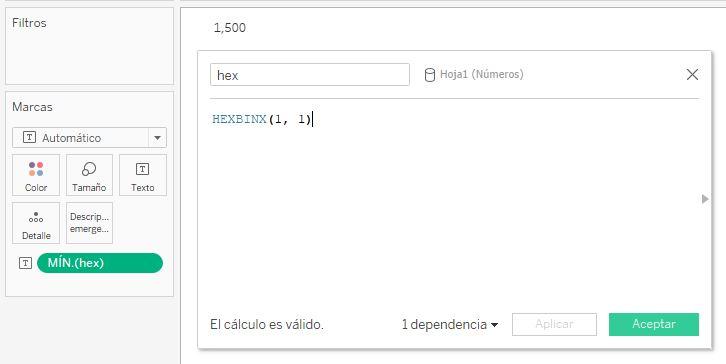This screenshot has width=726, height=364.
Task: Open the 1 dependencia dropdown
Action: click(x=450, y=325)
